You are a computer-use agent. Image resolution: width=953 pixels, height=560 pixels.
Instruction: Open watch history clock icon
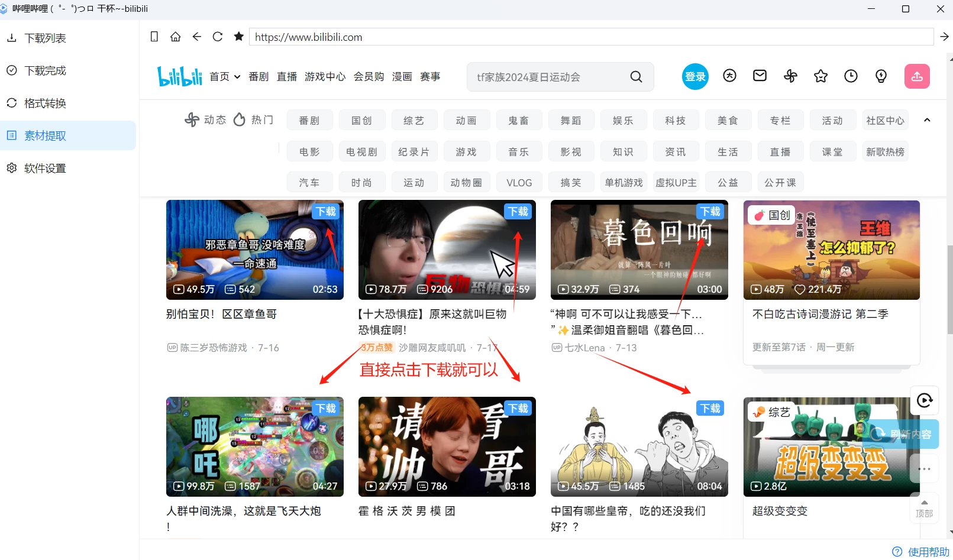[851, 76]
